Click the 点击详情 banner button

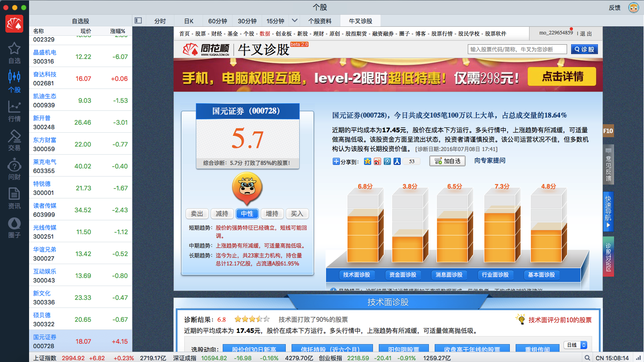click(x=562, y=76)
